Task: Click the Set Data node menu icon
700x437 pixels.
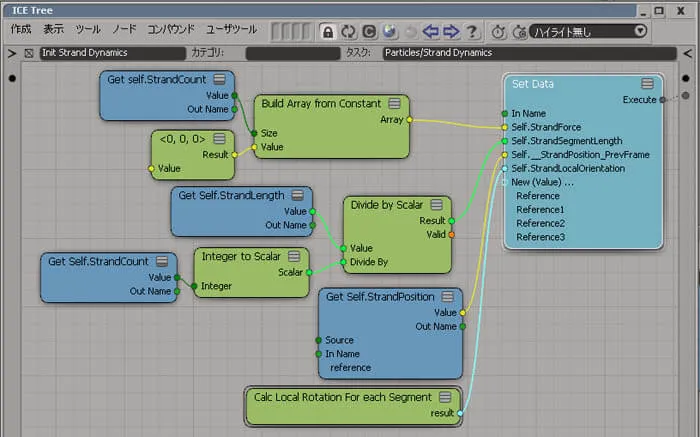Action: [x=647, y=83]
